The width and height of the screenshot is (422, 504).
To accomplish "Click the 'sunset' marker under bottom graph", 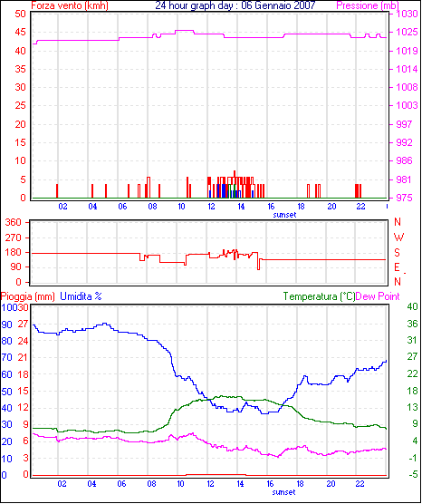I will pos(283,492).
